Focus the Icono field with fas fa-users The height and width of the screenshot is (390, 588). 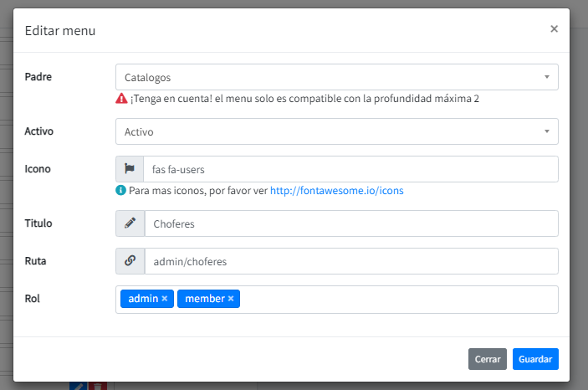tap(350, 169)
